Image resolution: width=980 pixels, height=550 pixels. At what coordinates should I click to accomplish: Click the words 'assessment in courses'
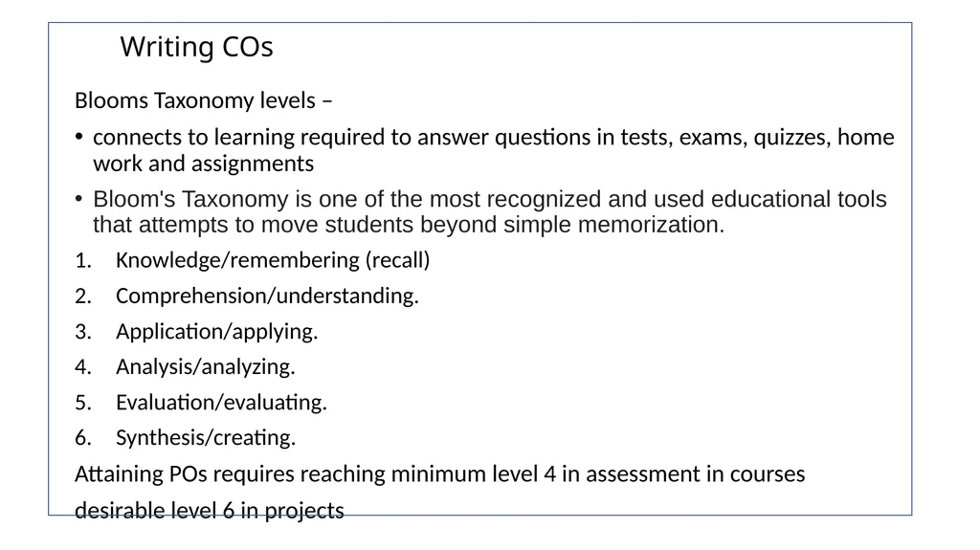[695, 473]
